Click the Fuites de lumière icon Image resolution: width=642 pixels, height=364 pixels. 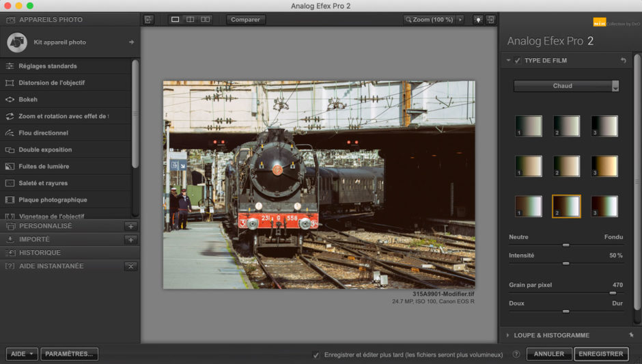pyautogui.click(x=10, y=167)
